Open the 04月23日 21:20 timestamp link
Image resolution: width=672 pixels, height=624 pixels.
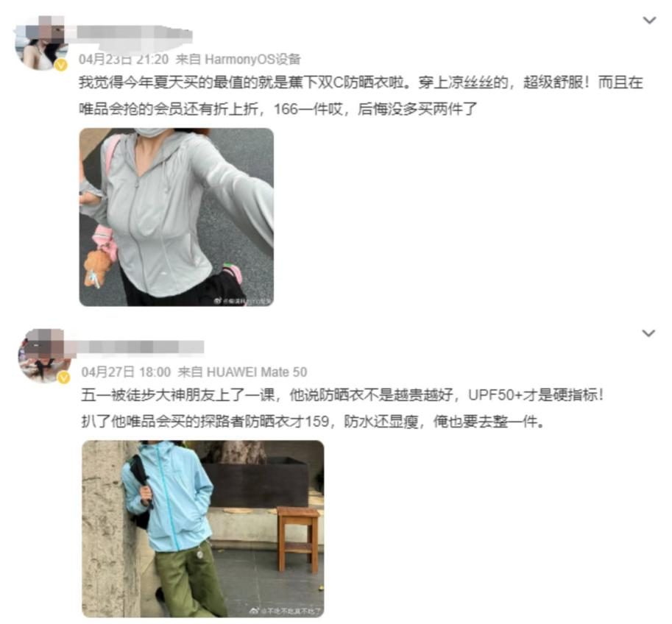click(124, 59)
